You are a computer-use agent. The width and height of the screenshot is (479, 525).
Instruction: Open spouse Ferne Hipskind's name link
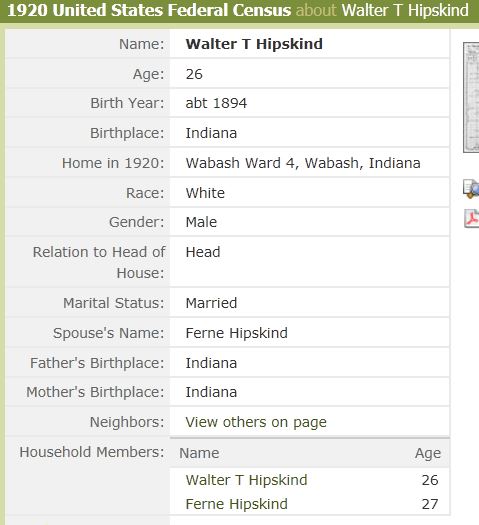click(x=237, y=333)
